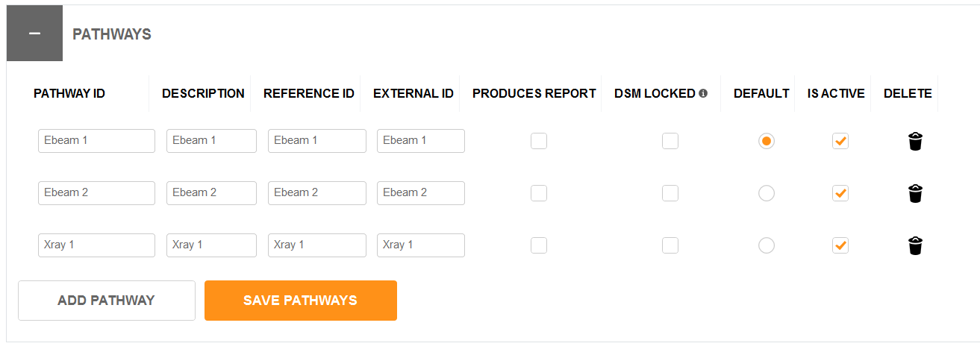980x352 pixels.
Task: Click the Add Pathway button
Action: pyautogui.click(x=107, y=301)
